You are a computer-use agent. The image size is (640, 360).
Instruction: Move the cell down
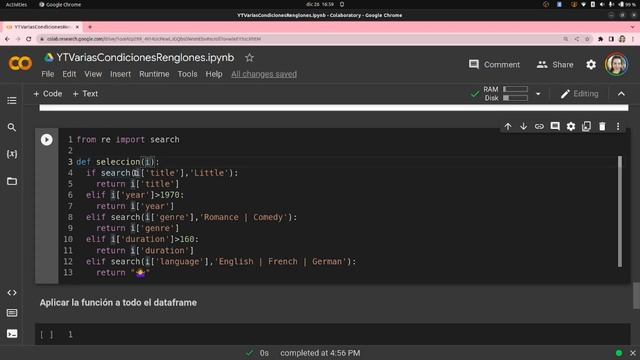[523, 127]
